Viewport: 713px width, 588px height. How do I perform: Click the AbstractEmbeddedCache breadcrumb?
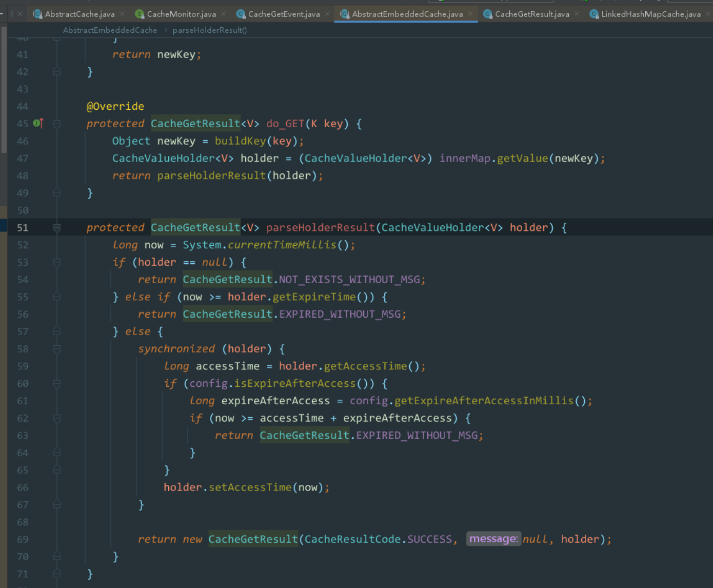110,30
